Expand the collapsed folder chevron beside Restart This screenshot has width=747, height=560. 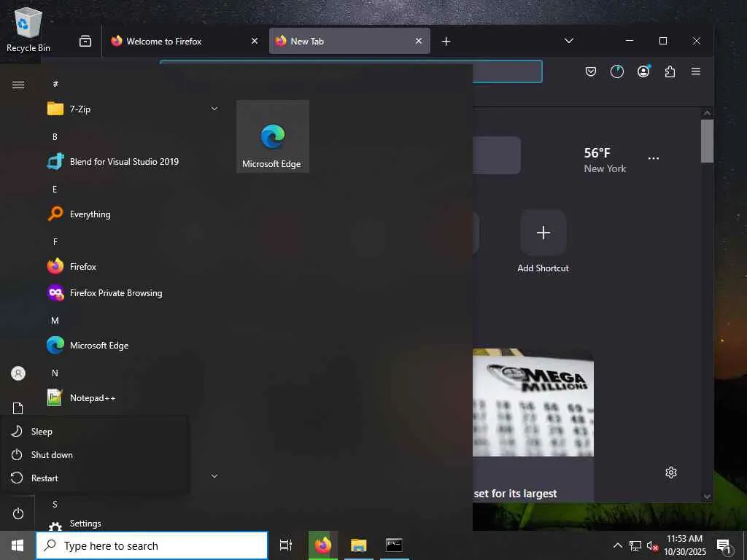tap(214, 475)
